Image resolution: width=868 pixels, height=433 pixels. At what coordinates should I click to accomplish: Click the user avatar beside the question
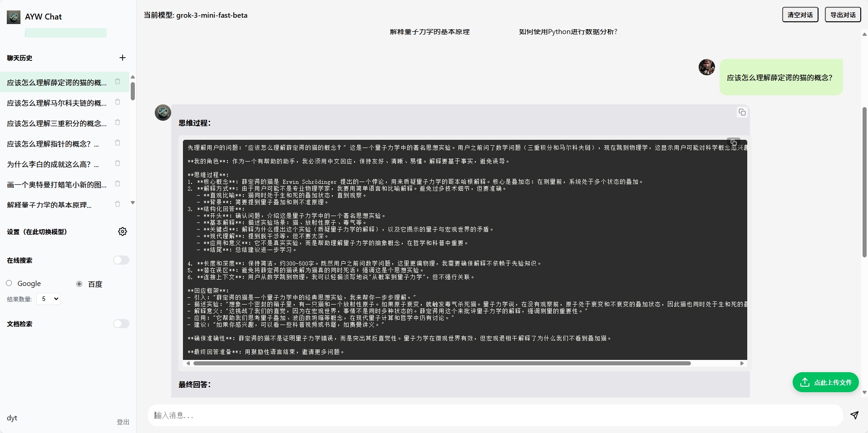coord(707,67)
